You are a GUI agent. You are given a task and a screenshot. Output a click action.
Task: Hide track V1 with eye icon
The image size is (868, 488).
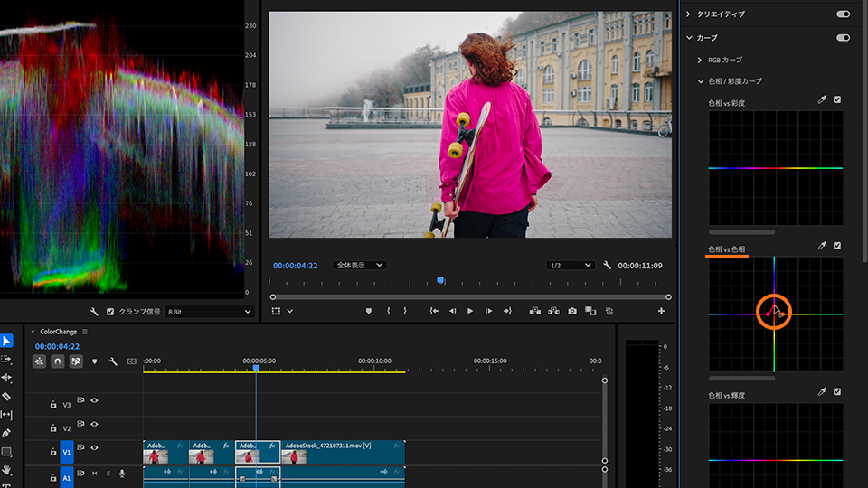[x=95, y=447]
